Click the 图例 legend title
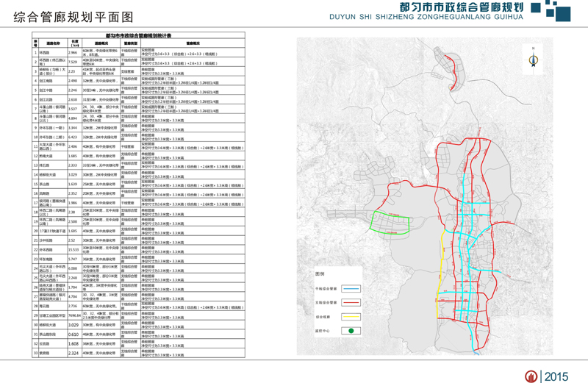 [320, 273]
